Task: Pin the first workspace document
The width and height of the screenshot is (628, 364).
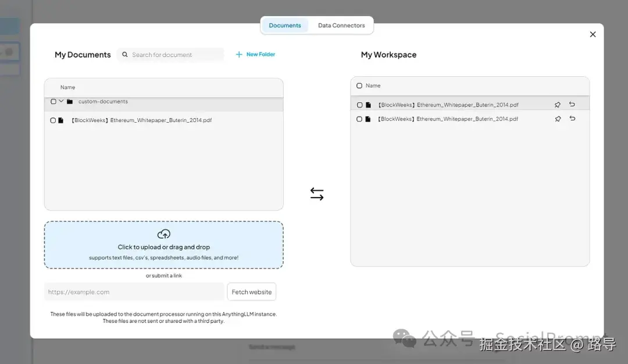Action: (558, 105)
